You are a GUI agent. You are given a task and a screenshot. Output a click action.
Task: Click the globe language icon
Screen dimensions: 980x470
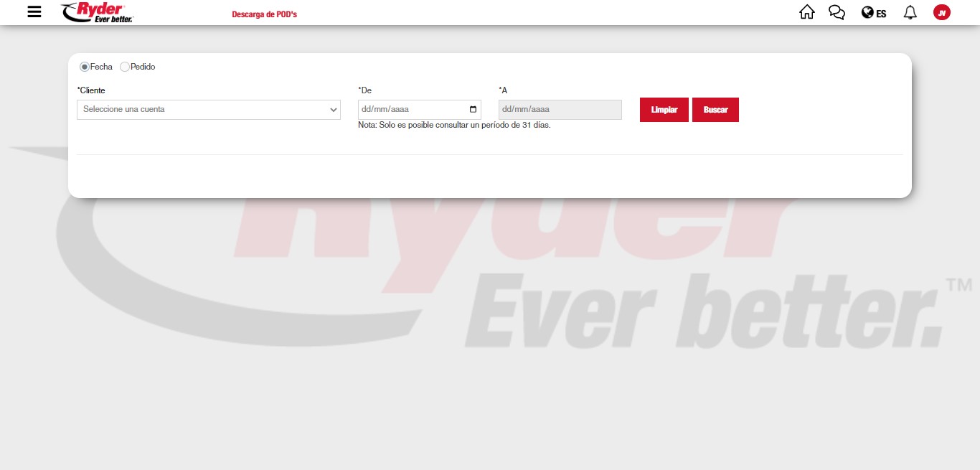[x=867, y=12]
